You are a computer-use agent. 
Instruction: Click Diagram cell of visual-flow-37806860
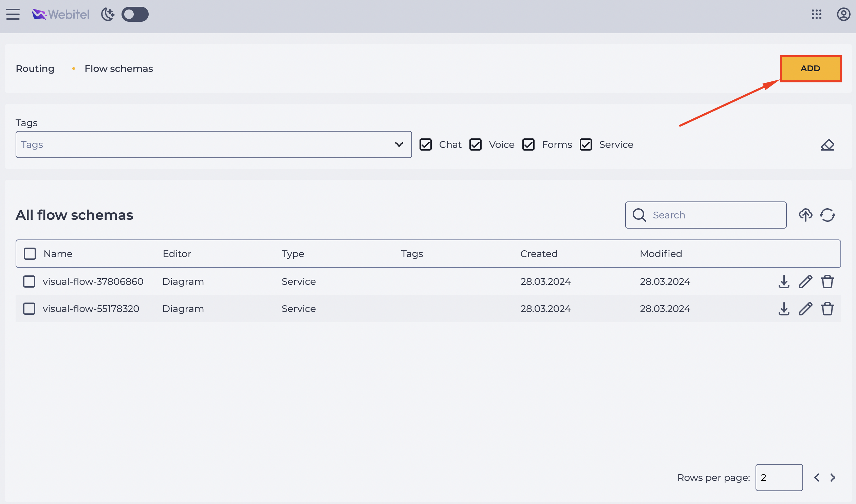[183, 282]
